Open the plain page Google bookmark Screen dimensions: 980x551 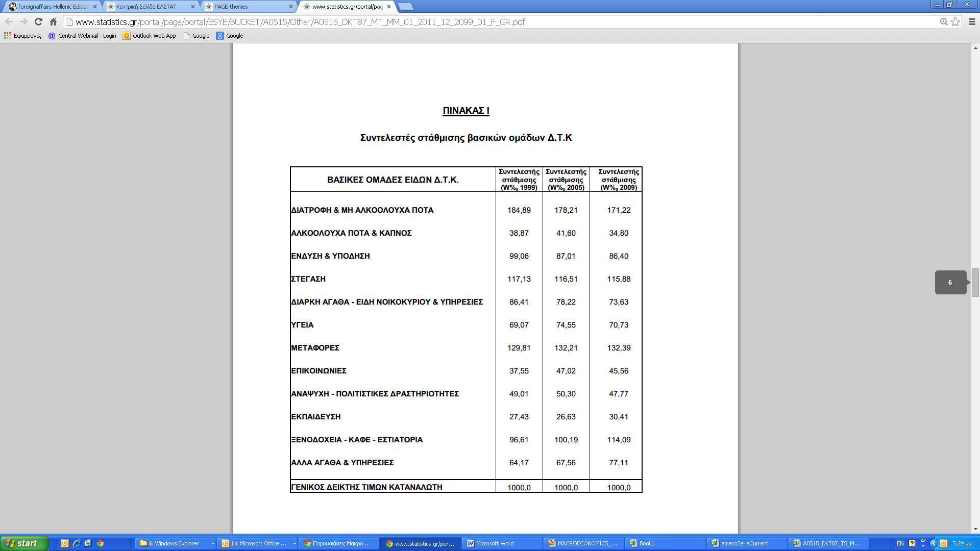pos(197,36)
